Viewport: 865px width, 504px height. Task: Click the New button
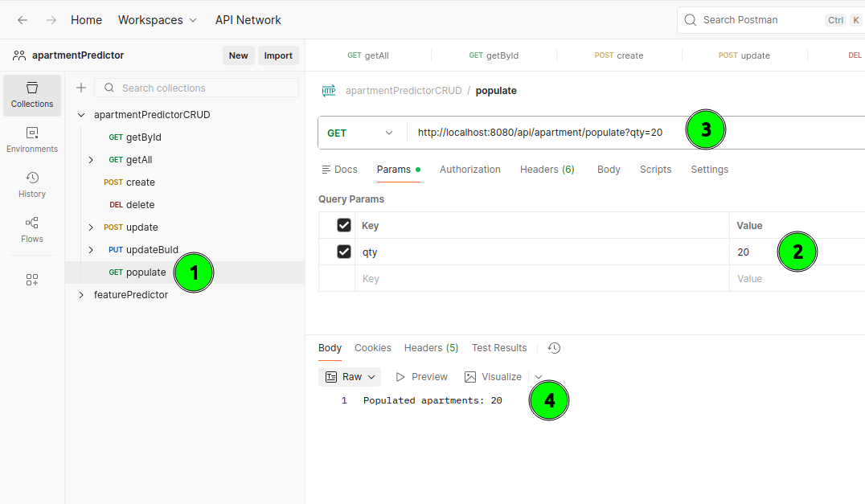pos(238,55)
